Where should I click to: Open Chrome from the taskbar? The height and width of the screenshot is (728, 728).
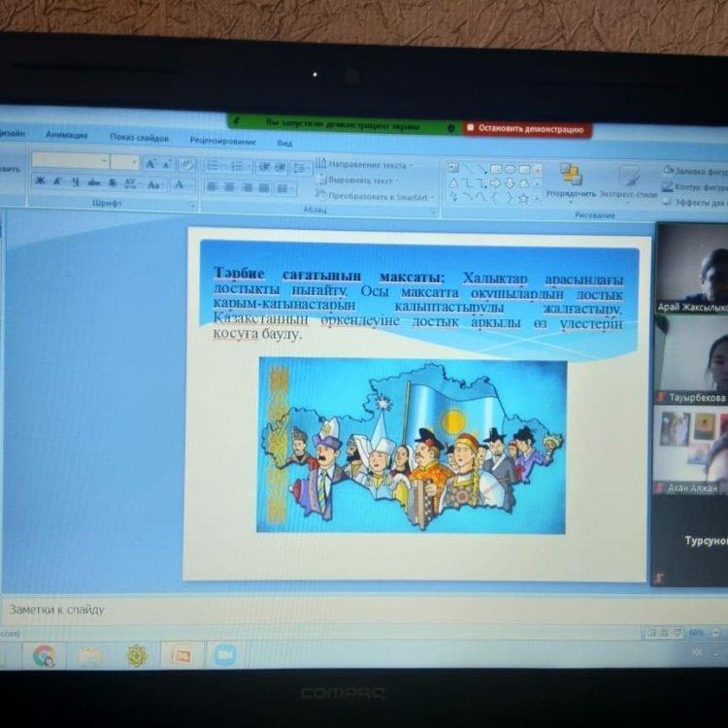tap(44, 655)
